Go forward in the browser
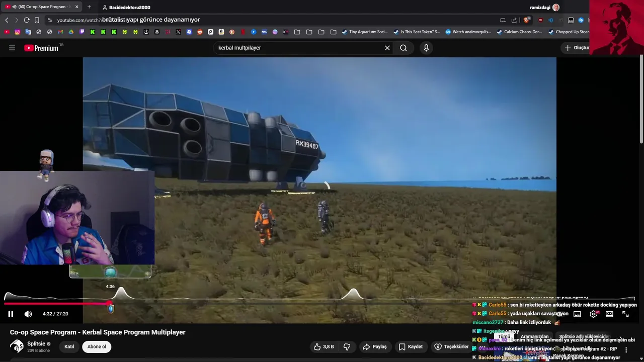Screen dimensions: 644x362 [17, 20]
